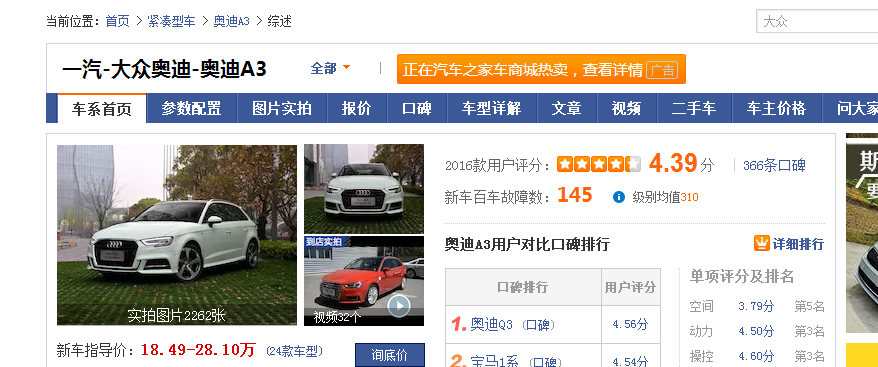Click the 紧凑型车 breadcrumb link
The width and height of the screenshot is (878, 367).
click(171, 22)
